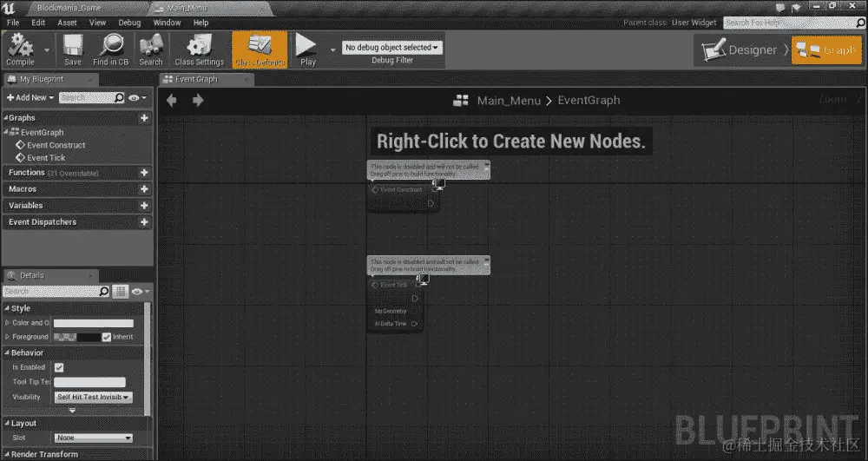868x461 pixels.
Task: Collapse the Graphs category
Action: click(6, 118)
